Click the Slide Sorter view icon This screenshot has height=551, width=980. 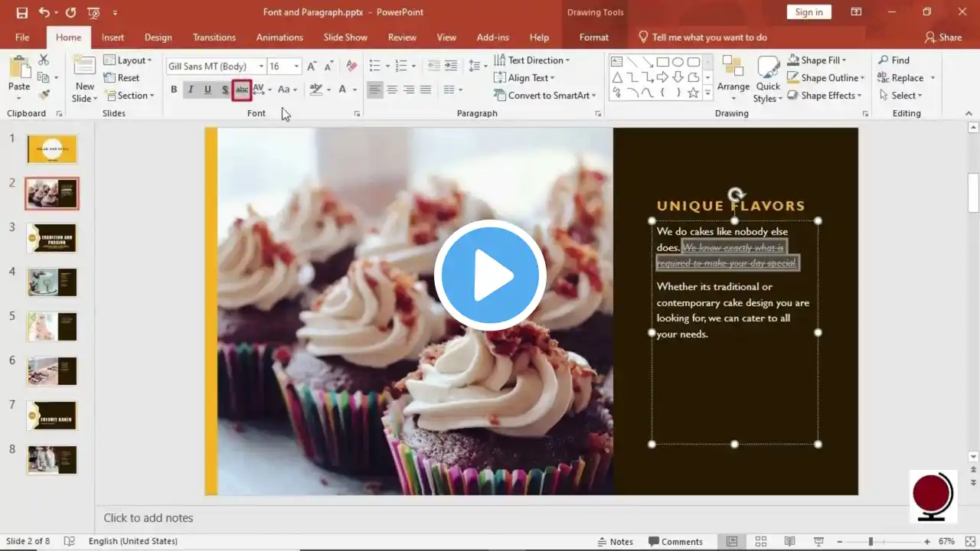click(760, 541)
